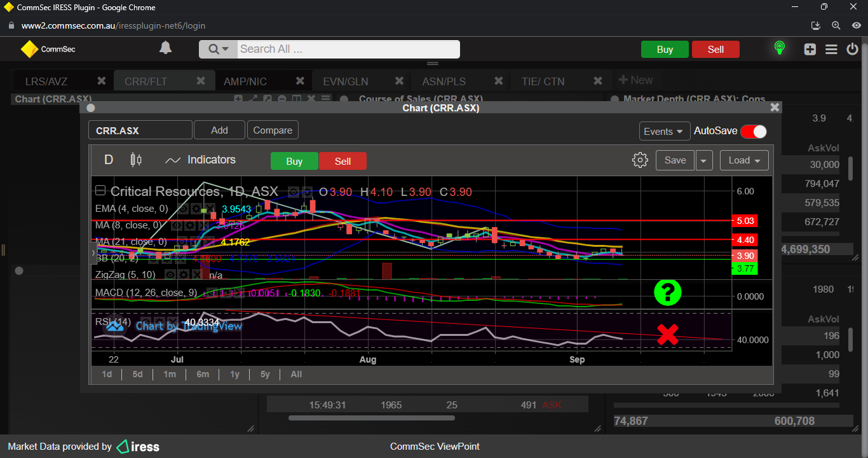
Task: Toggle MACD visibility eye
Action: 212,293
